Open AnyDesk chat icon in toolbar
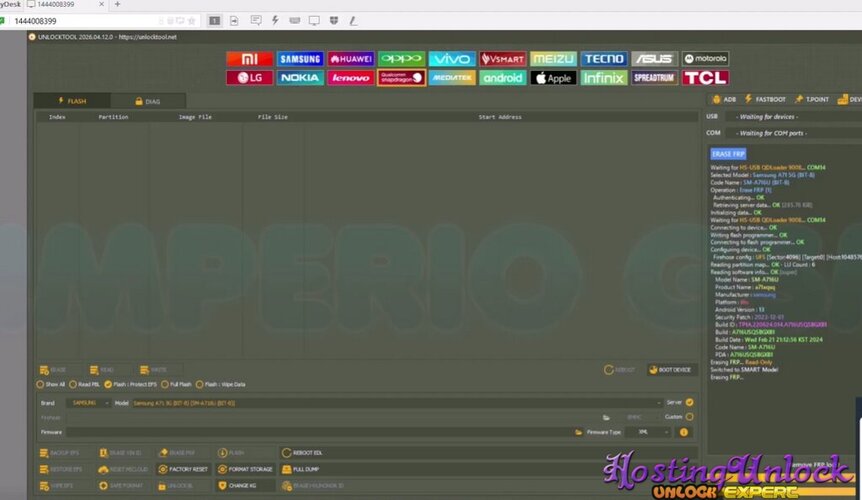Screen dimensions: 862x500 (x=256, y=21)
